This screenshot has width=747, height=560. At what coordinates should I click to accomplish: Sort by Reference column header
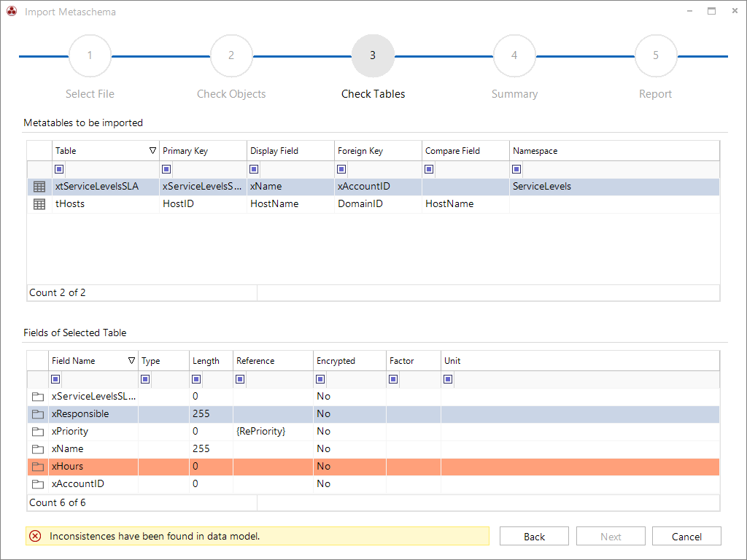click(273, 360)
